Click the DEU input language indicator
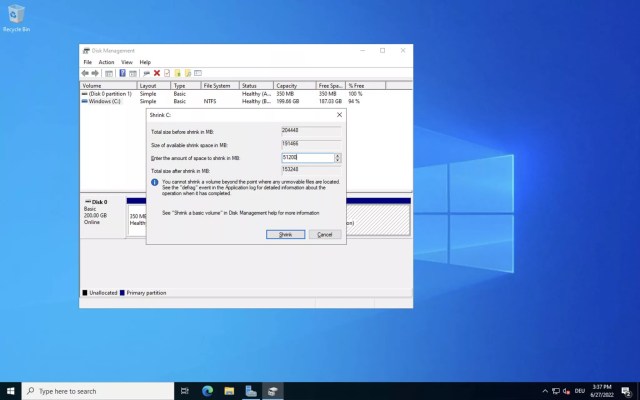This screenshot has height=400, width=640. pyautogui.click(x=580, y=391)
